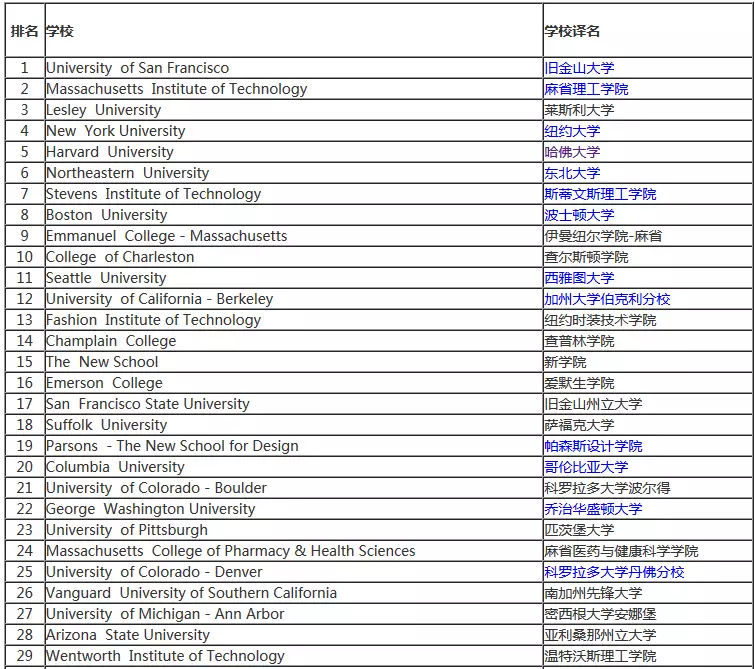Image resolution: width=755 pixels, height=669 pixels.
Task: Select the 匹兹堡大学 cell text
Action: (579, 530)
